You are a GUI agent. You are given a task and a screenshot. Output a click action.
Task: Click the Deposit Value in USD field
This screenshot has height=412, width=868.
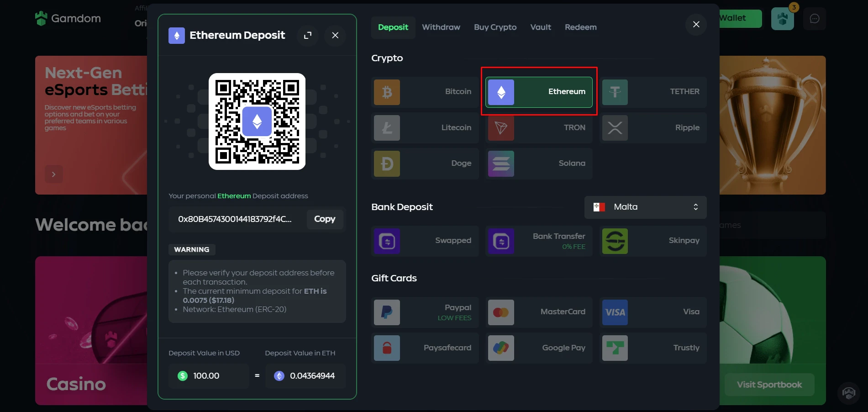click(x=209, y=376)
